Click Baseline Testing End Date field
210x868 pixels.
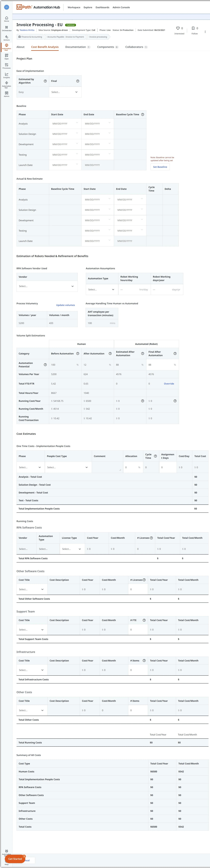pyautogui.click(x=98, y=155)
